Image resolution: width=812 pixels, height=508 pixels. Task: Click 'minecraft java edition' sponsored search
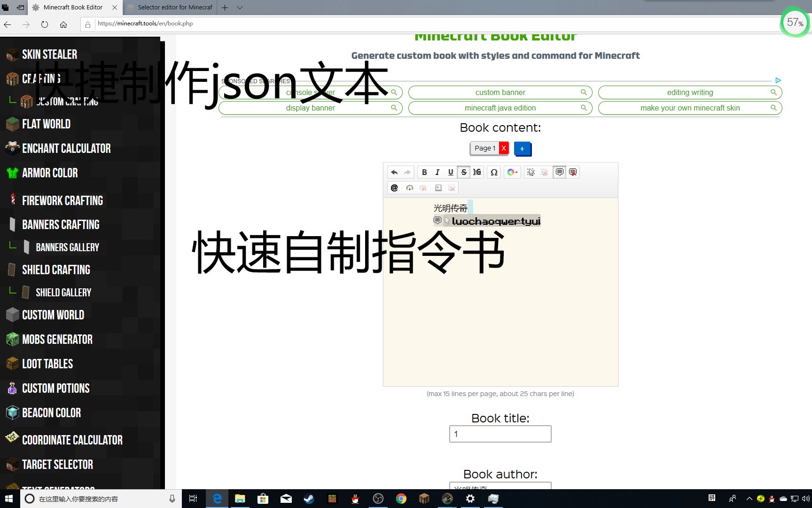coord(500,108)
